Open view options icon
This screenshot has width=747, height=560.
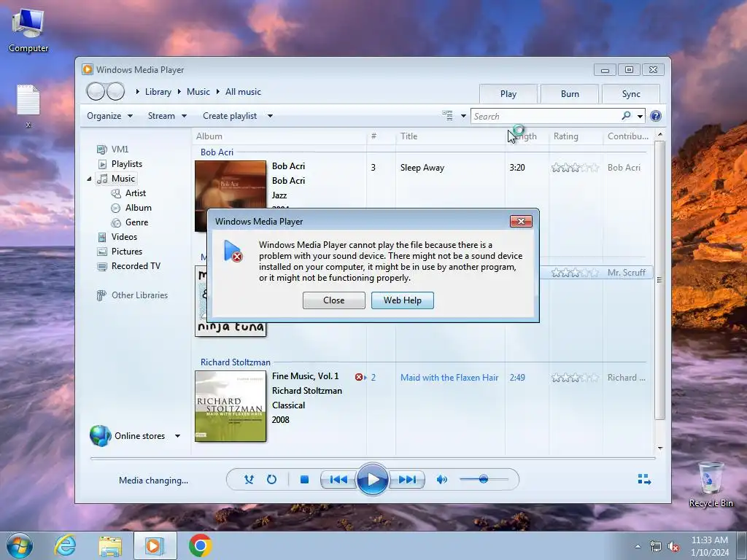click(x=447, y=115)
